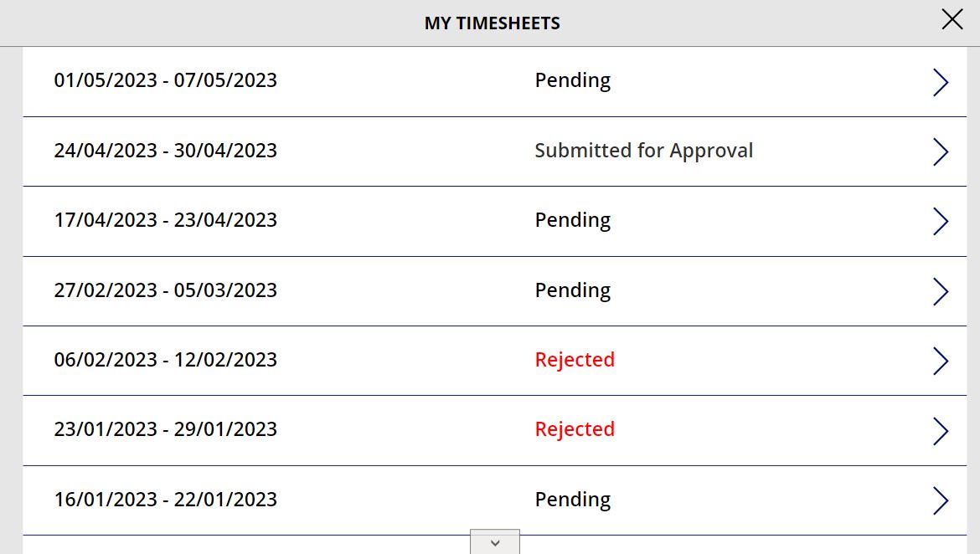980x554 pixels.
Task: Select the Pending status on the top row
Action: click(573, 80)
